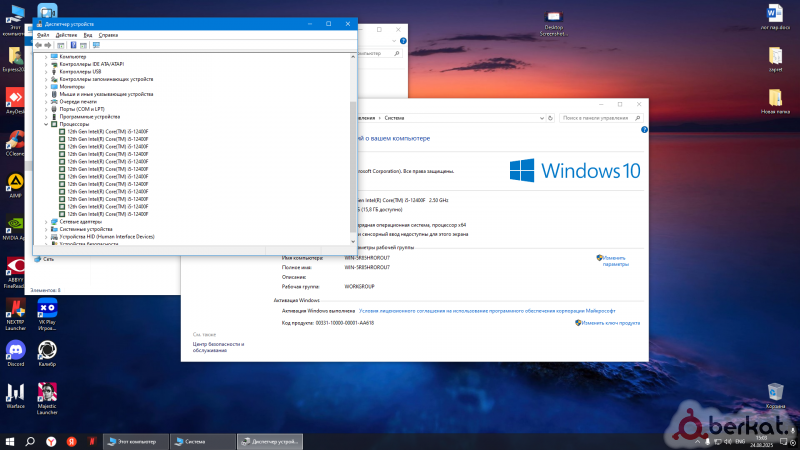800x450 pixels.
Task: Click the Back arrow in Device Manager toolbar
Action: click(x=38, y=45)
